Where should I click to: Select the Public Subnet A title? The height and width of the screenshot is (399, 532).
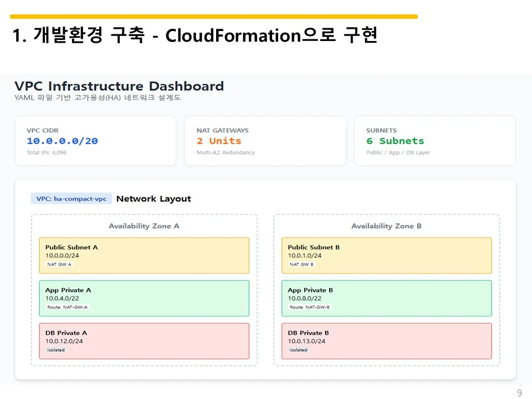click(71, 247)
